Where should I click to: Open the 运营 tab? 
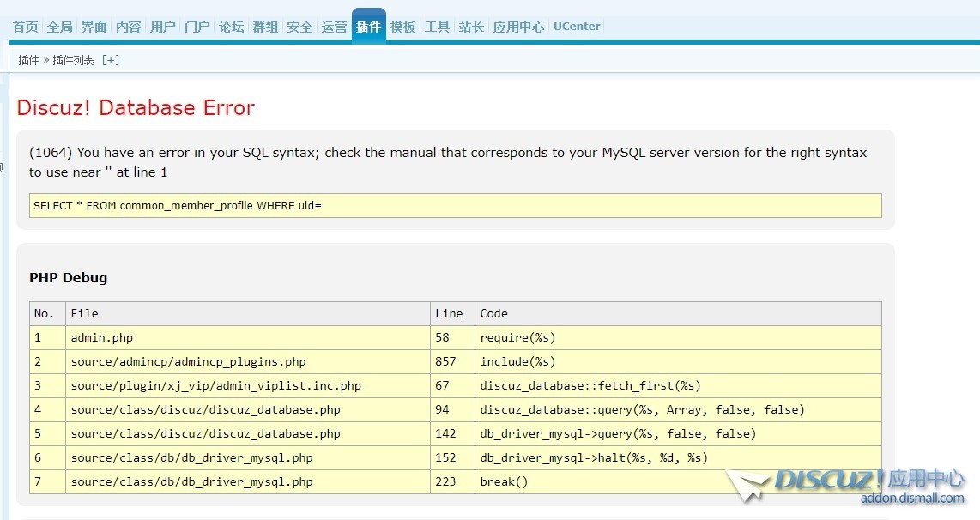[x=334, y=27]
